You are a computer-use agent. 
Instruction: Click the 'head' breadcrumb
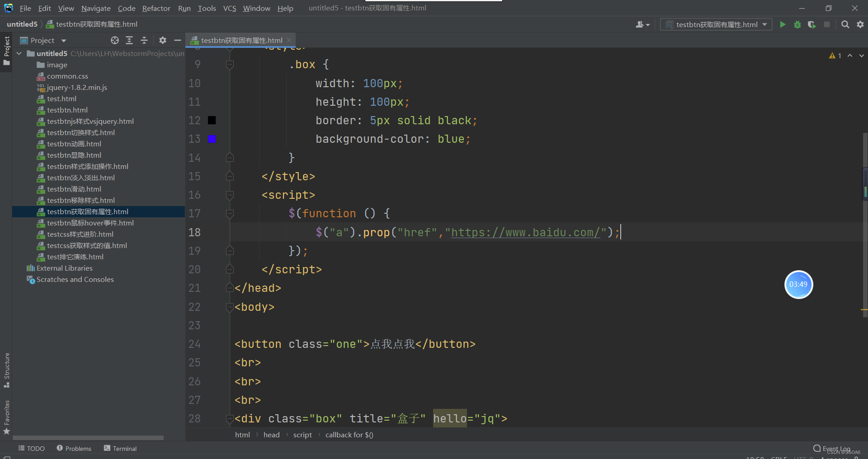pos(271,435)
